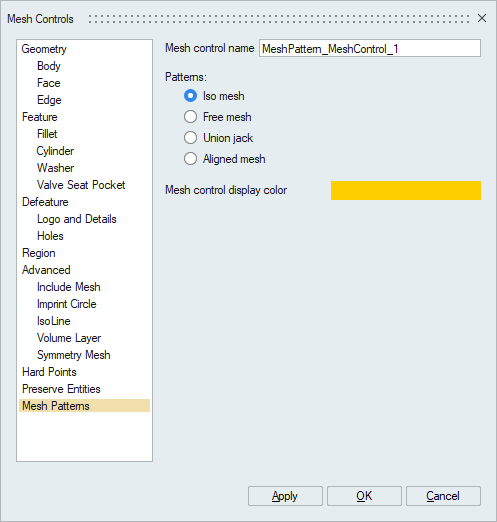
Task: Click the Mesh control name field
Action: tap(370, 48)
